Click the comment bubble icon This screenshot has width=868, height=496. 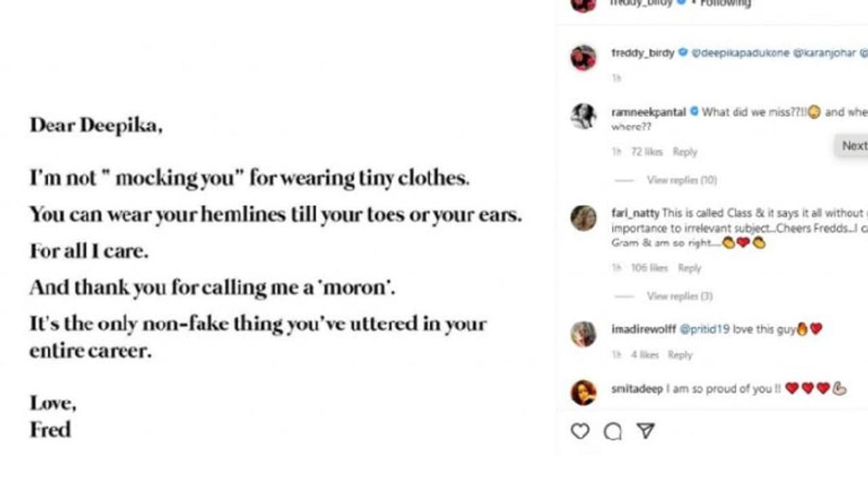pos(612,432)
